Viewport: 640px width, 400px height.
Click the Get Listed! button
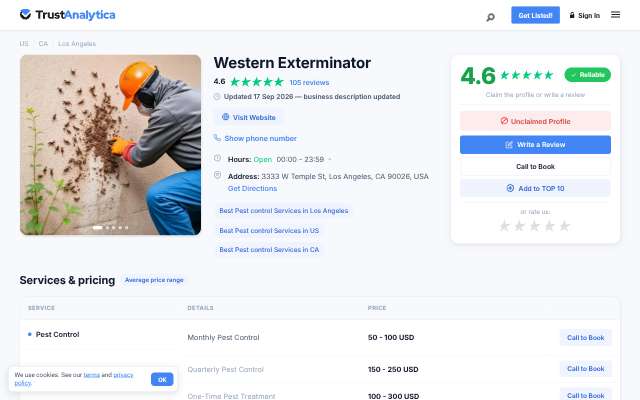pos(535,15)
